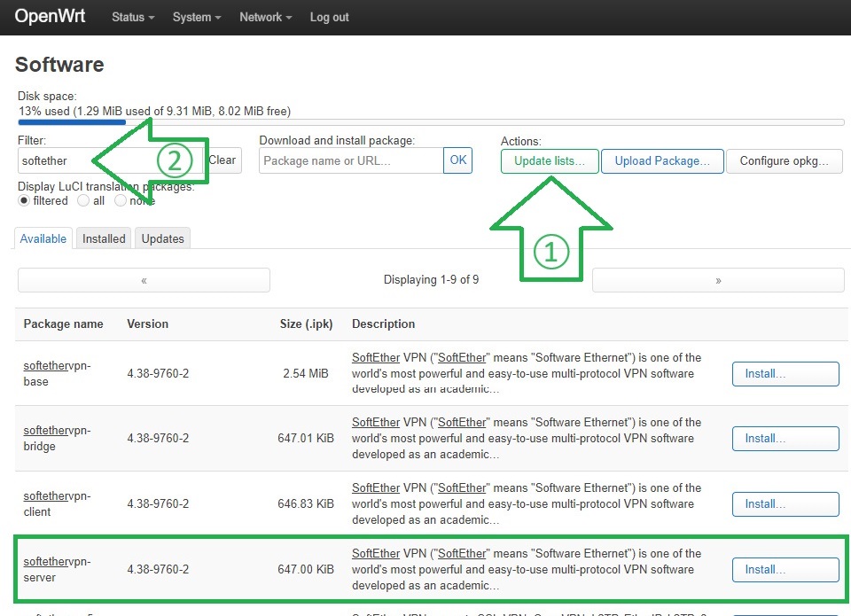The width and height of the screenshot is (851, 616).
Task: Select the Available tab
Action: (x=43, y=238)
